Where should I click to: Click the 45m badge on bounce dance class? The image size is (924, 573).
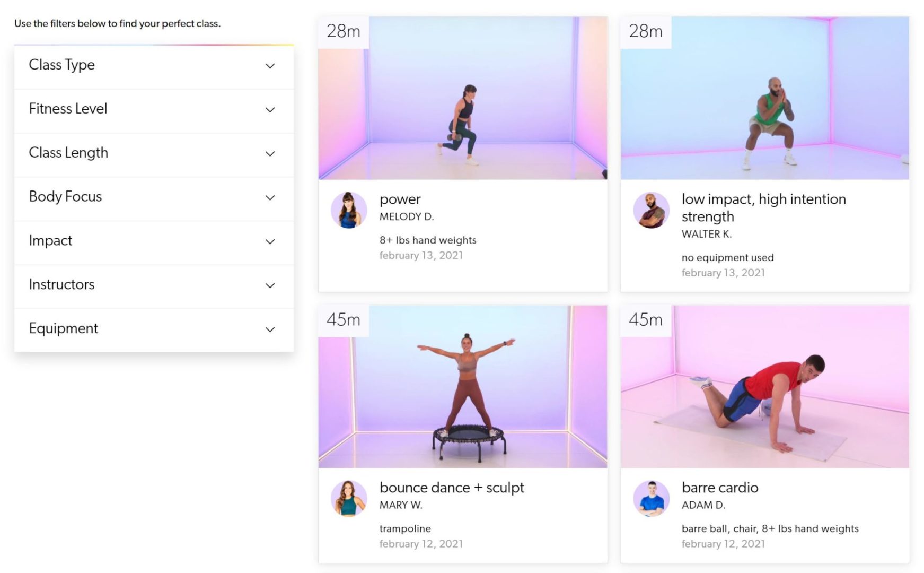342,320
